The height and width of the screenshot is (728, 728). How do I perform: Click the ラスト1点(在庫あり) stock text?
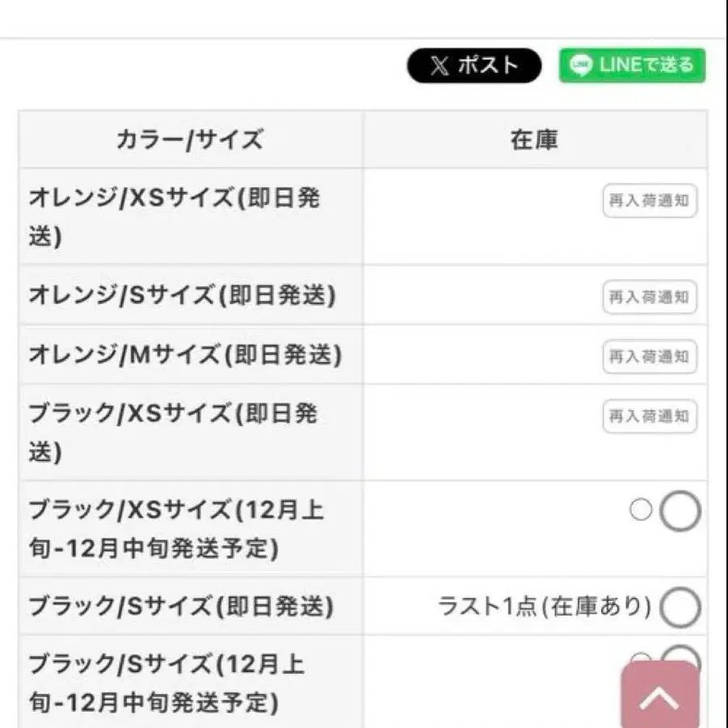544,606
